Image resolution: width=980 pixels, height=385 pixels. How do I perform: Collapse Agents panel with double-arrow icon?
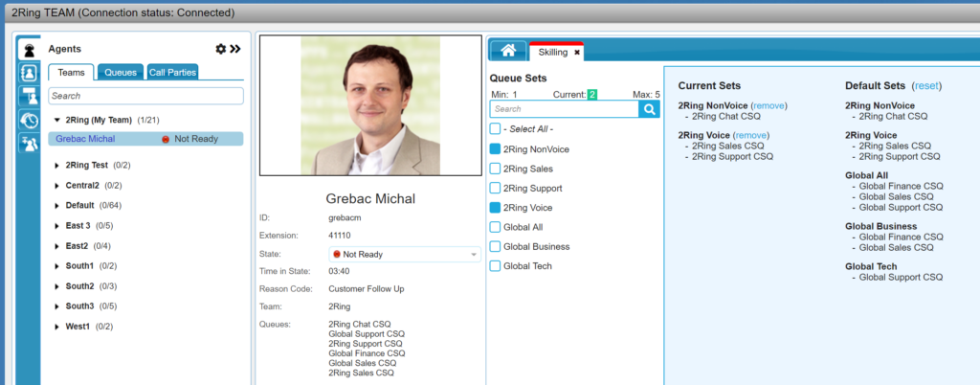pos(235,49)
